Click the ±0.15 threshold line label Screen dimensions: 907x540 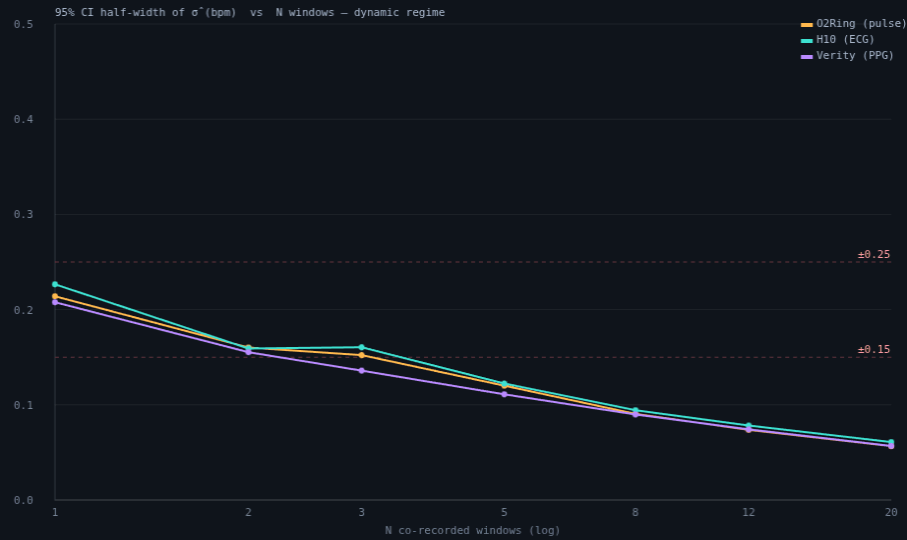tap(873, 349)
